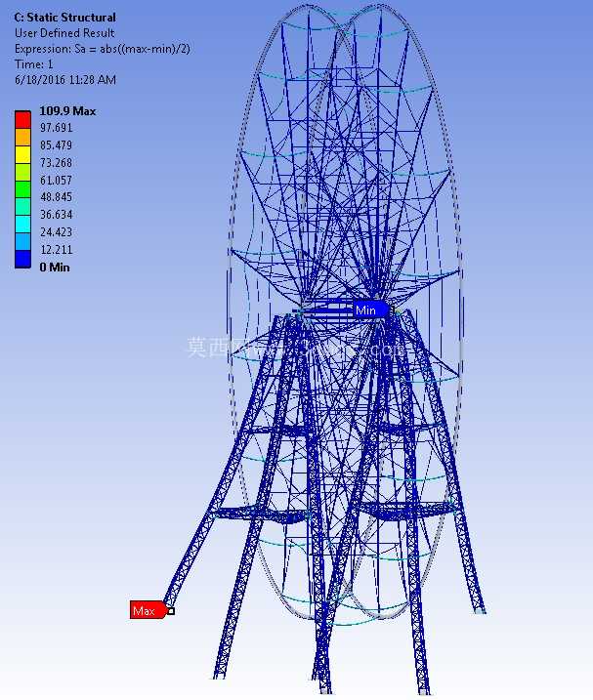Click the red Max probe label
Viewport: 593px width, 700px height.
tap(148, 610)
